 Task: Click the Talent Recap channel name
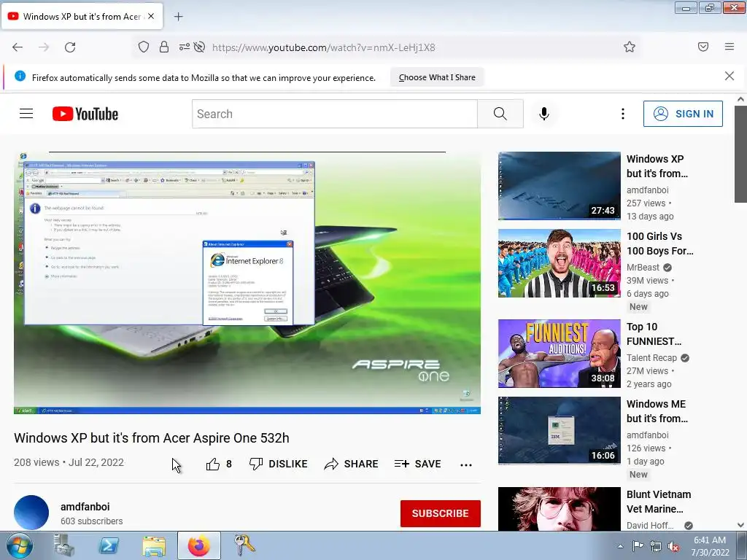pyautogui.click(x=651, y=357)
